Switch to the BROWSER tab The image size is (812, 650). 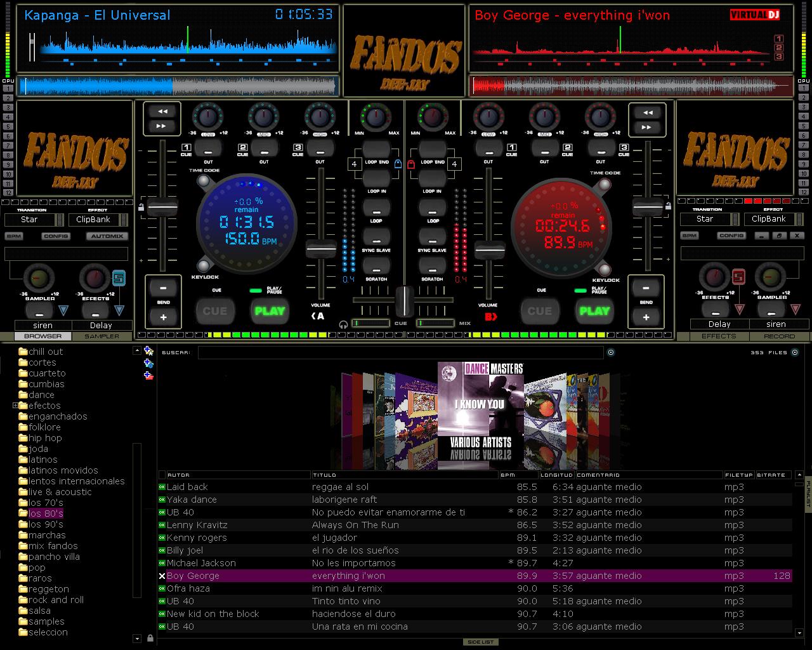coord(43,336)
